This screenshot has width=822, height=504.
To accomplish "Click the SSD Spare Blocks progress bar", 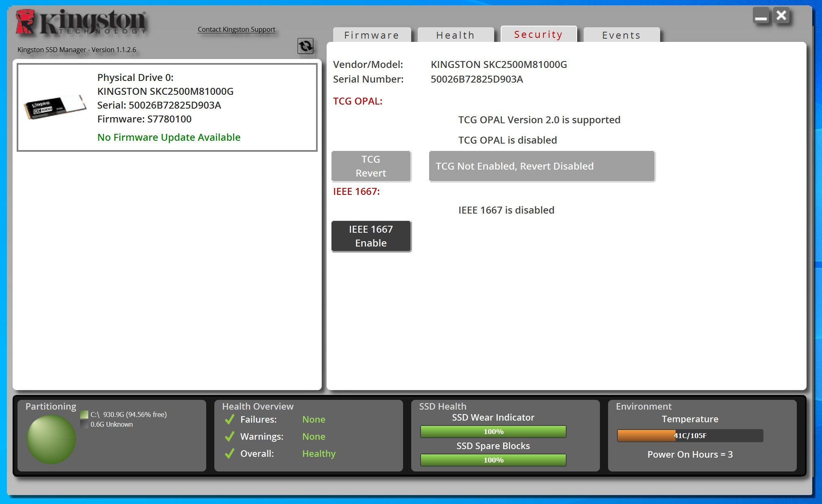I will click(x=493, y=460).
